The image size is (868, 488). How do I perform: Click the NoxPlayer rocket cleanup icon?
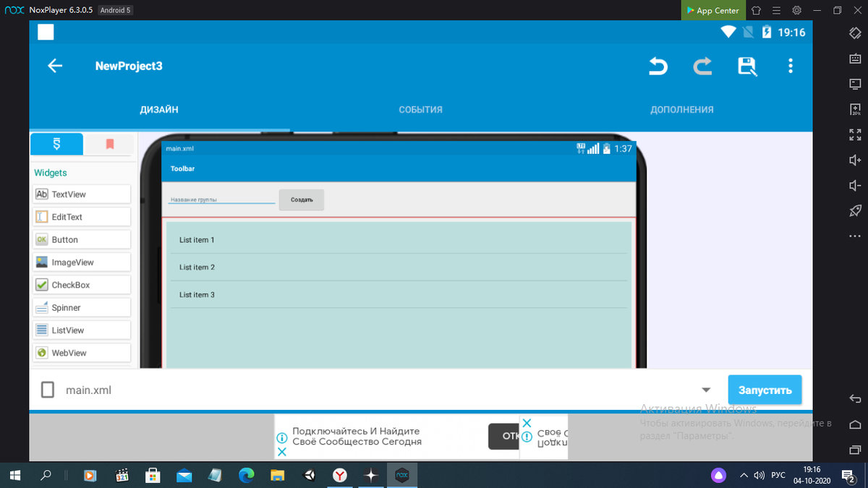(x=855, y=210)
